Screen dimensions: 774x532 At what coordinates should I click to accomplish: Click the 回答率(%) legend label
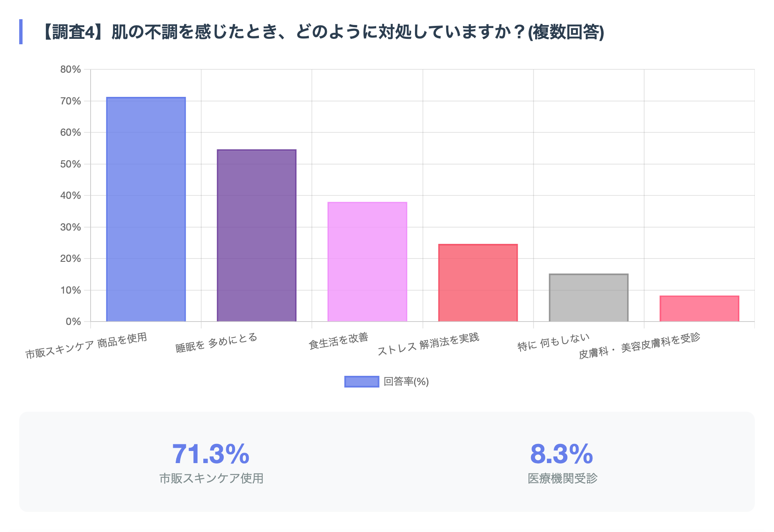tap(406, 382)
